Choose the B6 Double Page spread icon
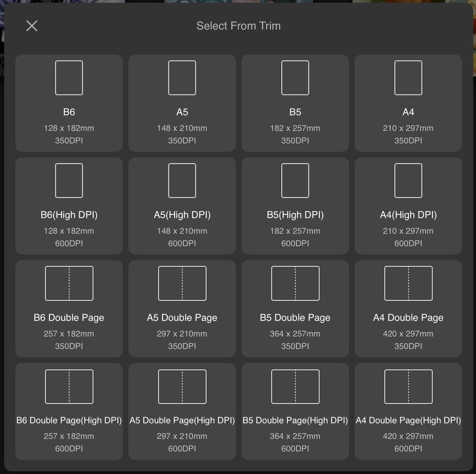The width and height of the screenshot is (476, 474). (x=69, y=283)
